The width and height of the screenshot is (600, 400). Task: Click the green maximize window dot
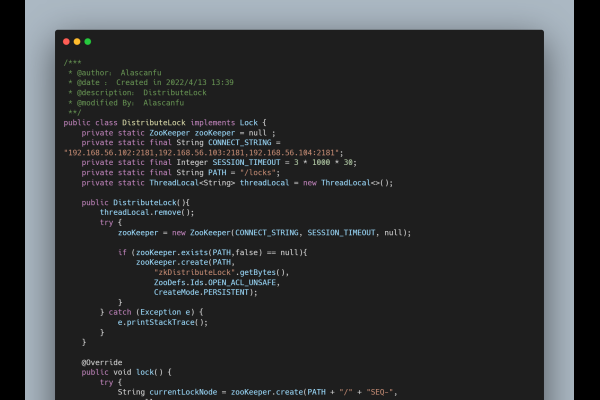[88, 42]
